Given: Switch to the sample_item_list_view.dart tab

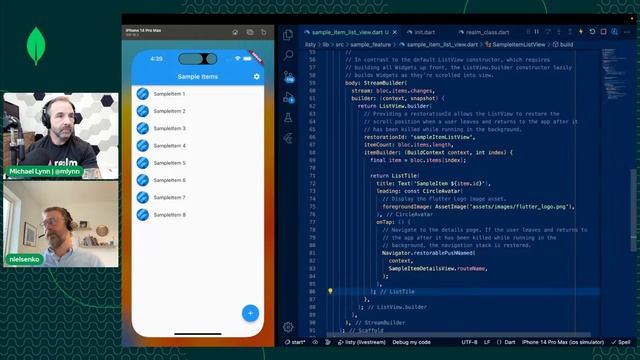Looking at the screenshot, I should (349, 32).
